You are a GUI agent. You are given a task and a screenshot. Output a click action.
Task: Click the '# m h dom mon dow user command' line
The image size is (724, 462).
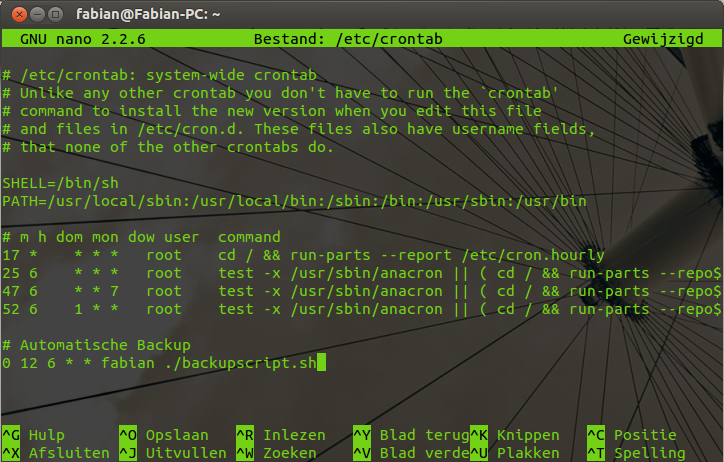[x=141, y=237]
